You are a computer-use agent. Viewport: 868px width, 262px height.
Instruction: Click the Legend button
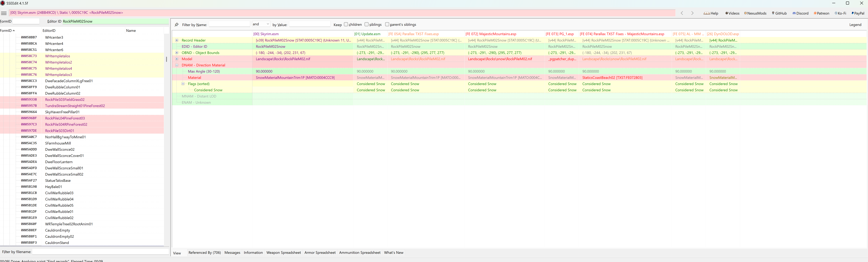(x=855, y=25)
